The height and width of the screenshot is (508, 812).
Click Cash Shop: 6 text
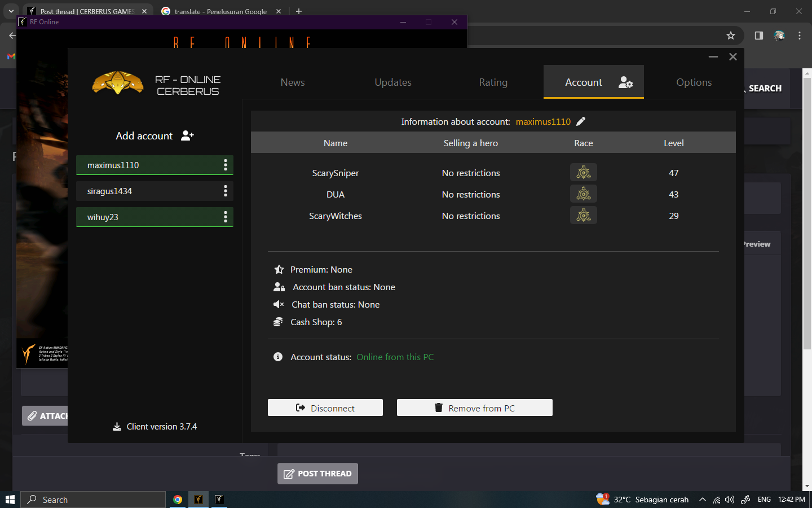(316, 322)
